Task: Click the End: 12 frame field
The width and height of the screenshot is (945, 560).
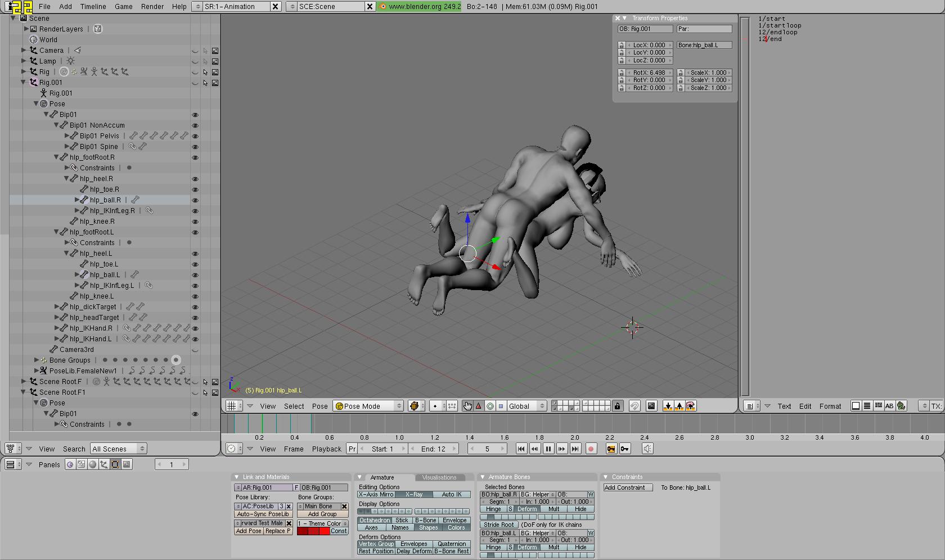Action: [x=433, y=449]
